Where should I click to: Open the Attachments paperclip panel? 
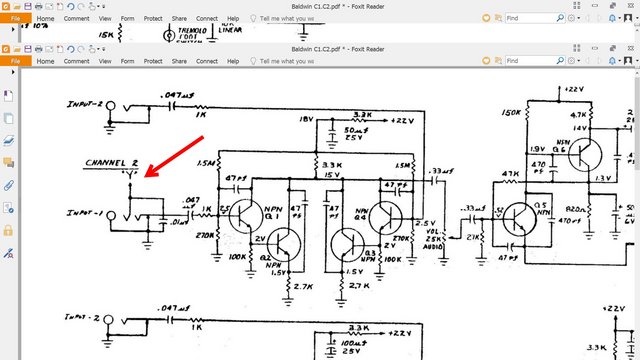[8, 185]
